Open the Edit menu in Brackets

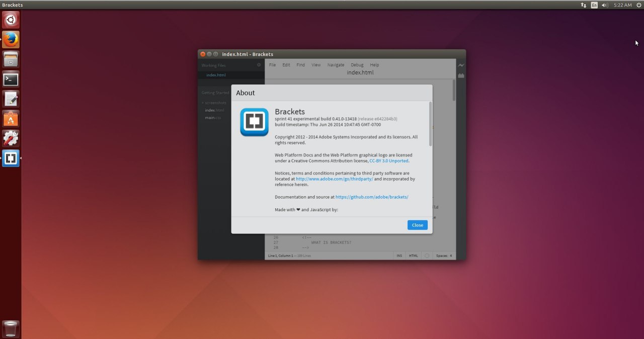point(286,65)
